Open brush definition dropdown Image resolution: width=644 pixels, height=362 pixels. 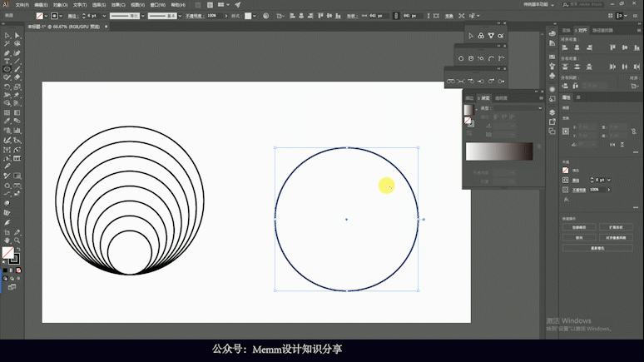coord(180,16)
